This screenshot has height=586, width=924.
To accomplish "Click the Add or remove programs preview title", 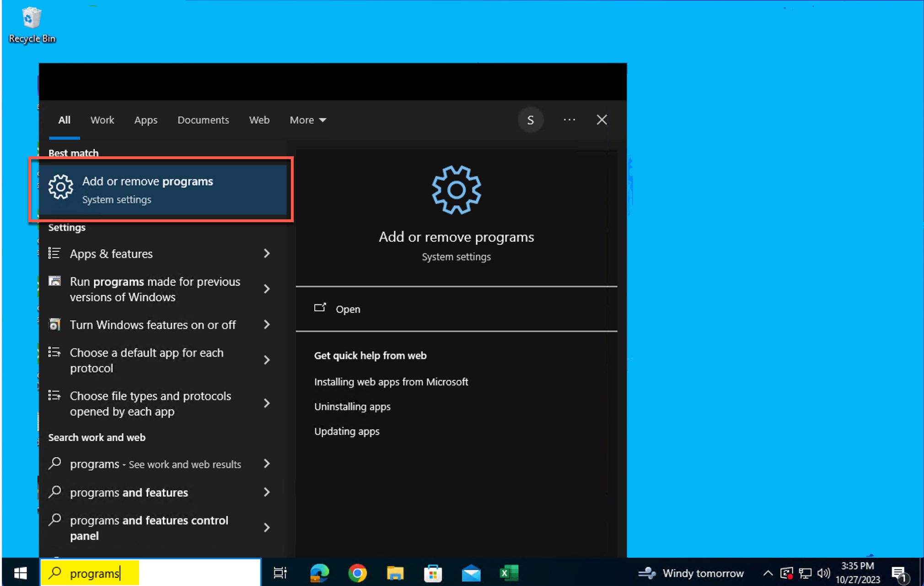I will 456,237.
